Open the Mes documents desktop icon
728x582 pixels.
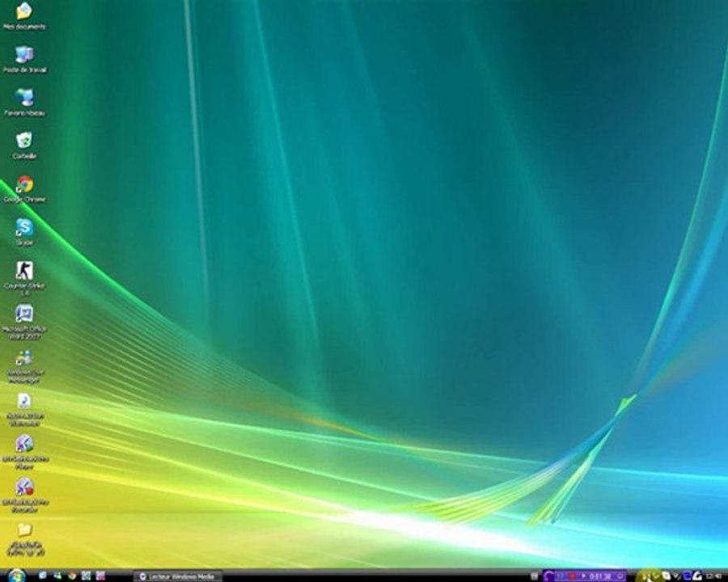click(24, 15)
